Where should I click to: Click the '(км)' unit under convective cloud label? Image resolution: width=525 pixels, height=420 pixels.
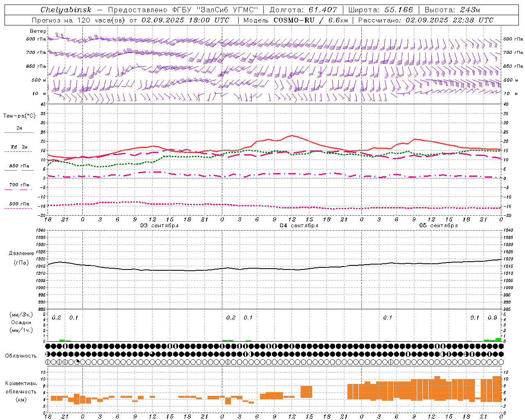[x=21, y=399]
